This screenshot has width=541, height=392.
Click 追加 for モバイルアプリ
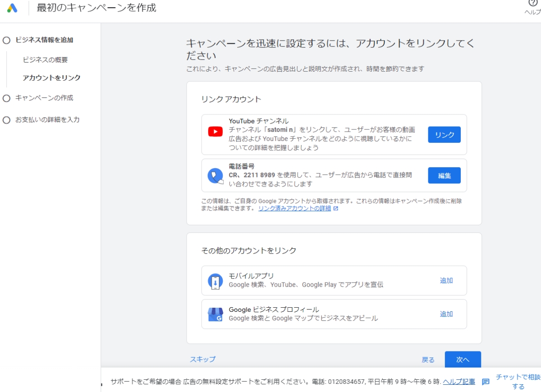[x=446, y=280]
